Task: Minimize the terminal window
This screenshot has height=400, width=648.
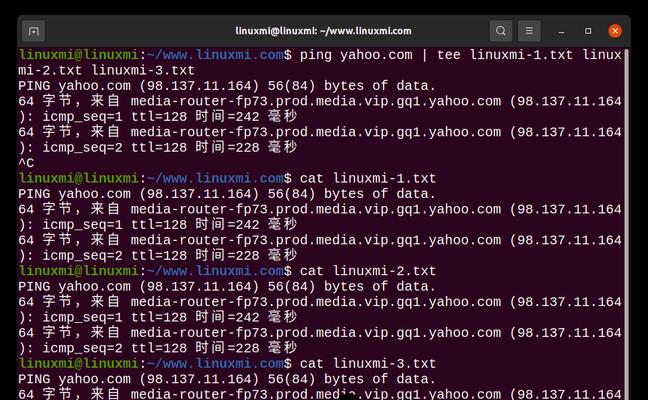Action: pyautogui.click(x=561, y=31)
